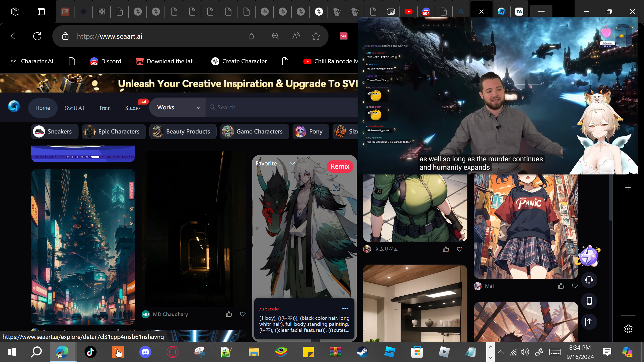The image size is (644, 362).
Task: Remix the white-haired dragon character image
Action: (x=340, y=166)
